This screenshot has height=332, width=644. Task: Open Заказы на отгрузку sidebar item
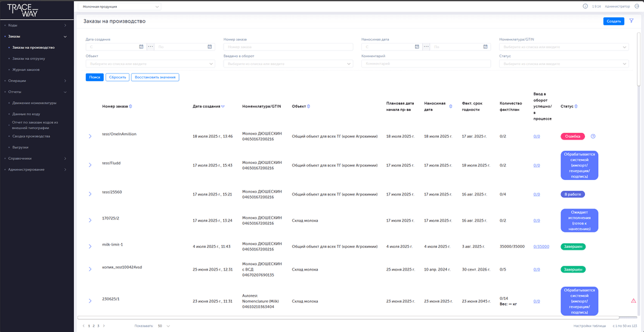click(x=29, y=58)
